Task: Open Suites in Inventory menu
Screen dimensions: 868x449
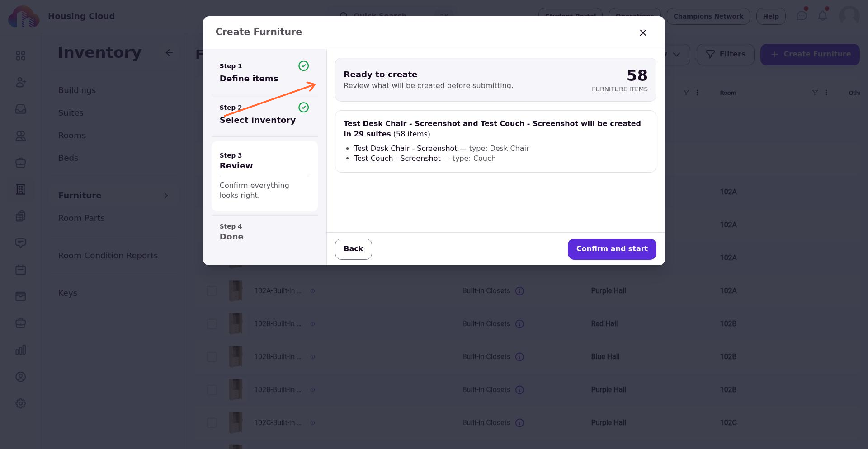Action: pyautogui.click(x=71, y=113)
